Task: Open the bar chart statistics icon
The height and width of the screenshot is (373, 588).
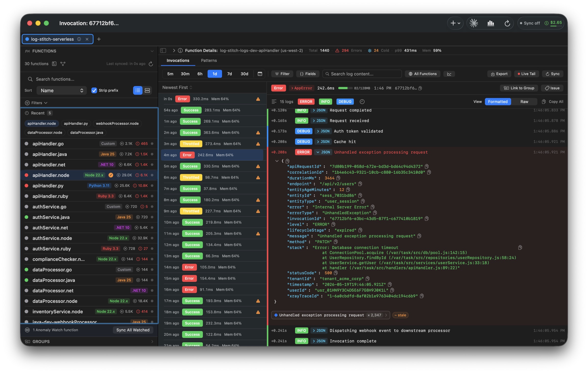Action: point(490,23)
